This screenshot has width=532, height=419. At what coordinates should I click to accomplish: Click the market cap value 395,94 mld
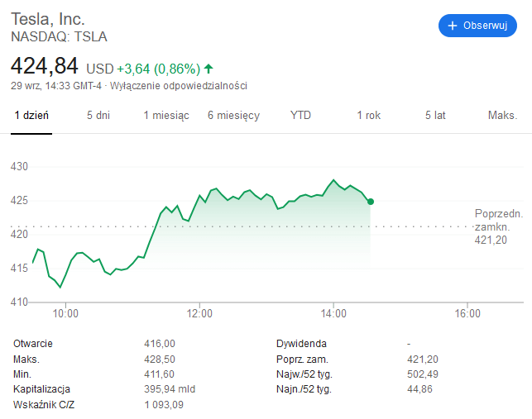click(170, 388)
